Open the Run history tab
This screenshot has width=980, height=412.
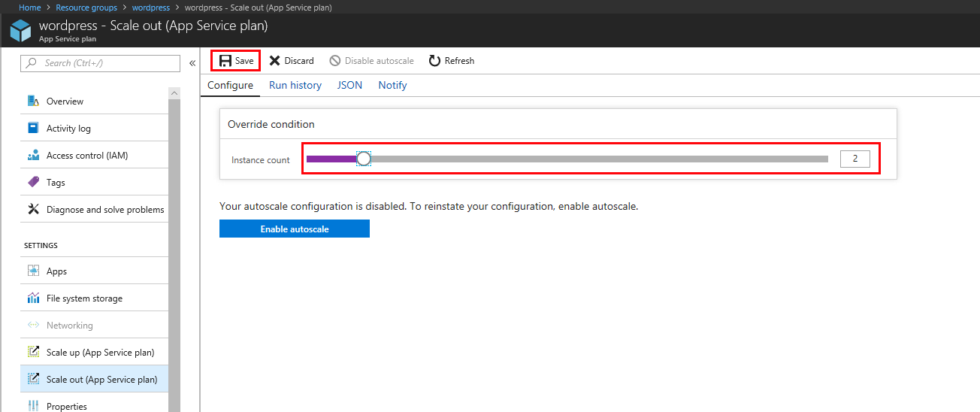[295, 85]
